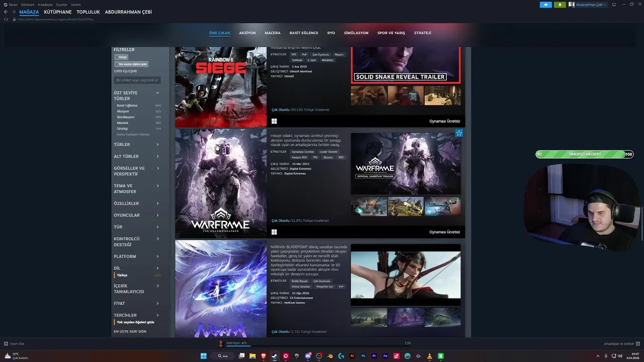
Task: Click Warframe 'Oynaması Ücretsiz' button
Action: (445, 232)
